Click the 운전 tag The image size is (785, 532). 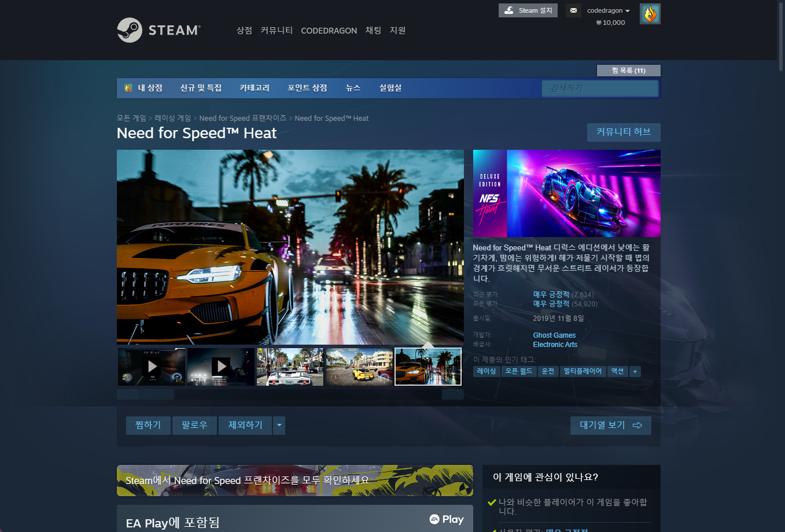(548, 371)
